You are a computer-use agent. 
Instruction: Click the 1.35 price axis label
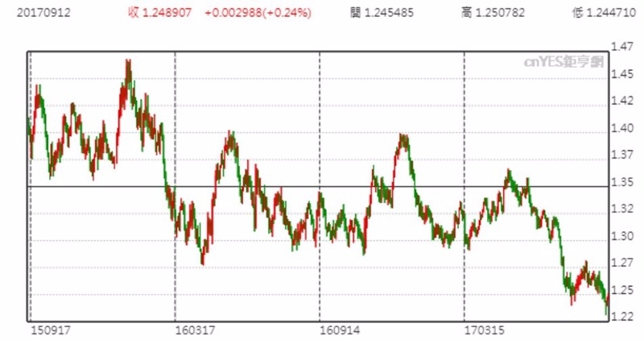point(622,182)
